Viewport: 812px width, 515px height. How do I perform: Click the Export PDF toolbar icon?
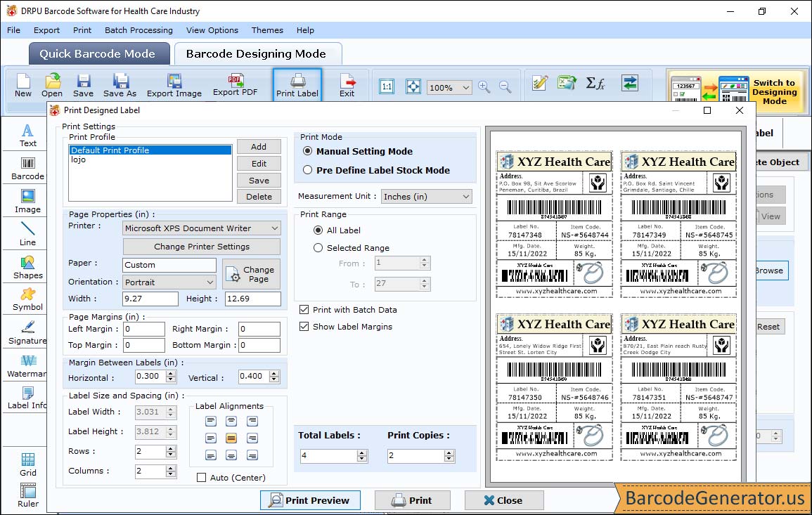(235, 85)
